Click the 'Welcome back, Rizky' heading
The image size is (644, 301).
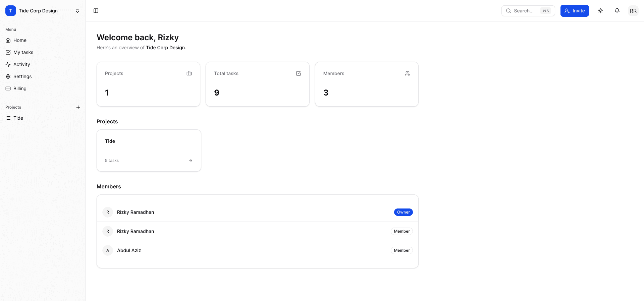coord(138,37)
